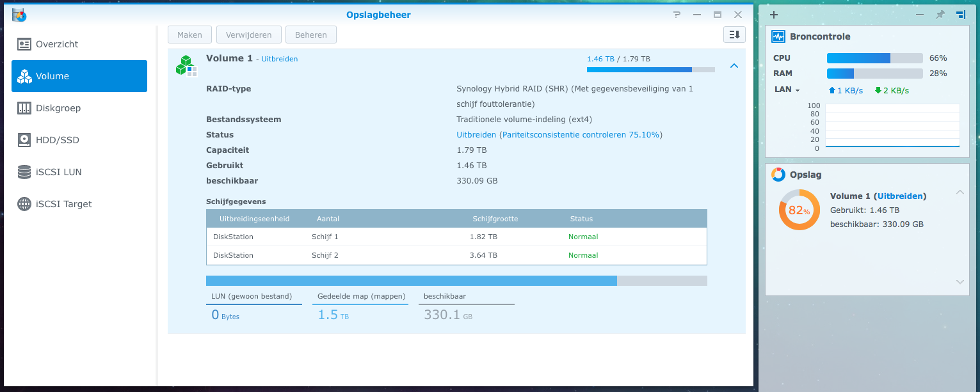Click the Diskgroep sidebar icon
980x392 pixels.
click(x=24, y=108)
